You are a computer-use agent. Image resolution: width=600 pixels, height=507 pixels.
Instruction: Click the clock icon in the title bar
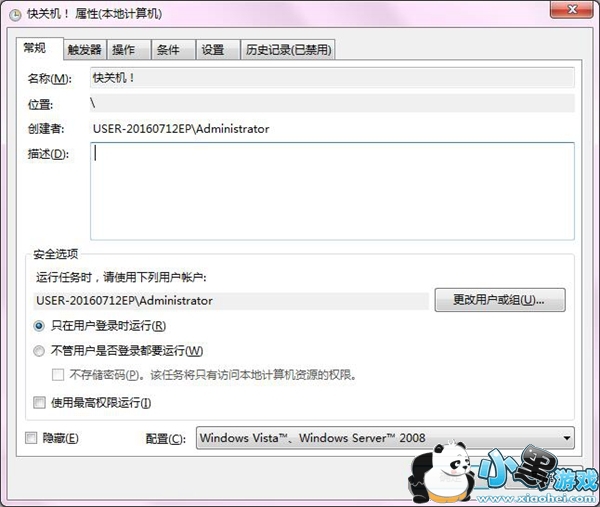(15, 15)
